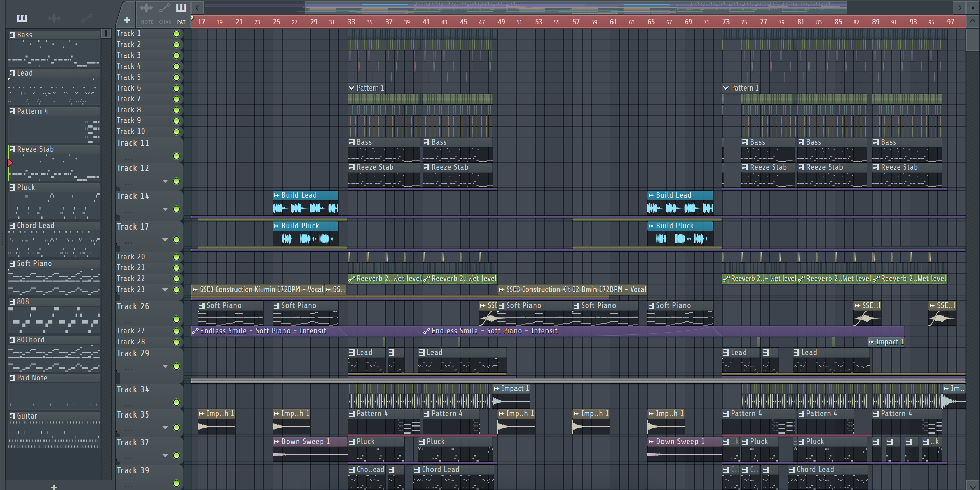Click bar 49 on the timeline ruler
This screenshot has height=490, width=980.
(x=501, y=22)
